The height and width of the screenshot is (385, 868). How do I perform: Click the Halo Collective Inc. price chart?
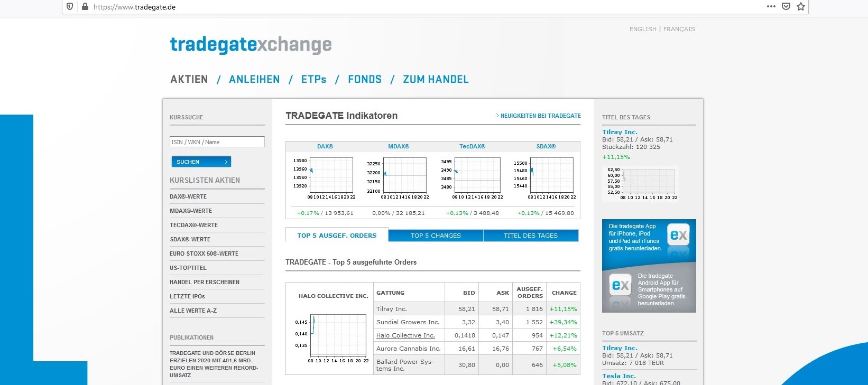click(331, 337)
